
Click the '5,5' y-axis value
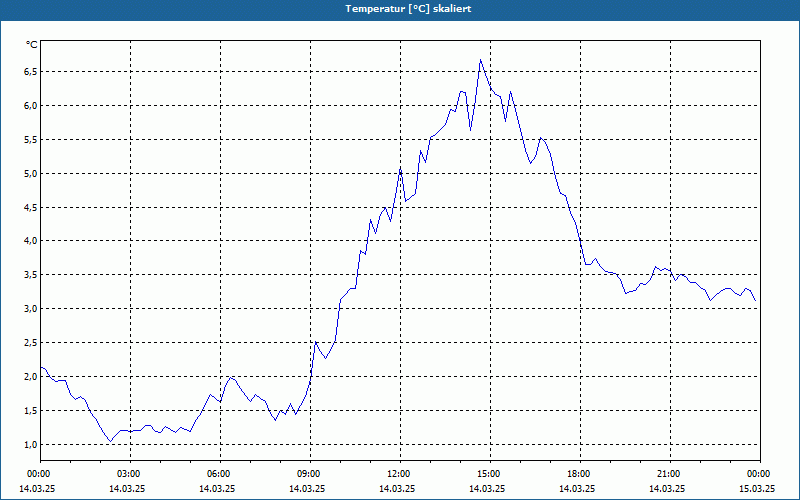pyautogui.click(x=30, y=140)
